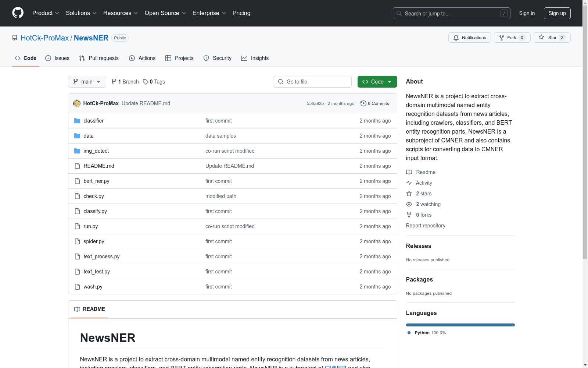The image size is (588, 368).
Task: Open the HotCk-ProMax owner link
Action: (45, 38)
